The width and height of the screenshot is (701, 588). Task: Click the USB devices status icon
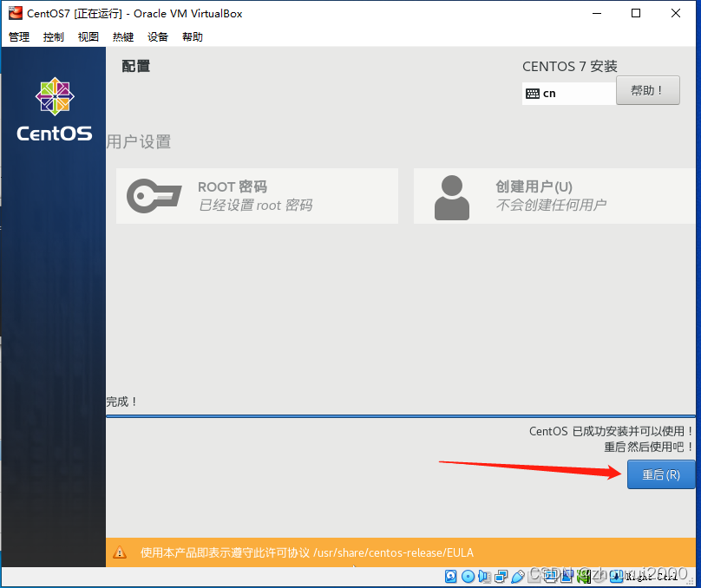point(518,577)
